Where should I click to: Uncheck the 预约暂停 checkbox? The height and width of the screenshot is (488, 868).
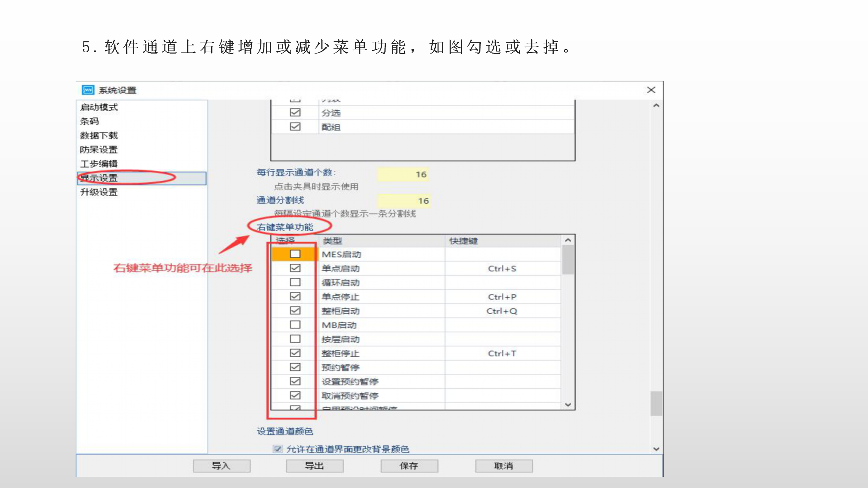click(x=295, y=367)
